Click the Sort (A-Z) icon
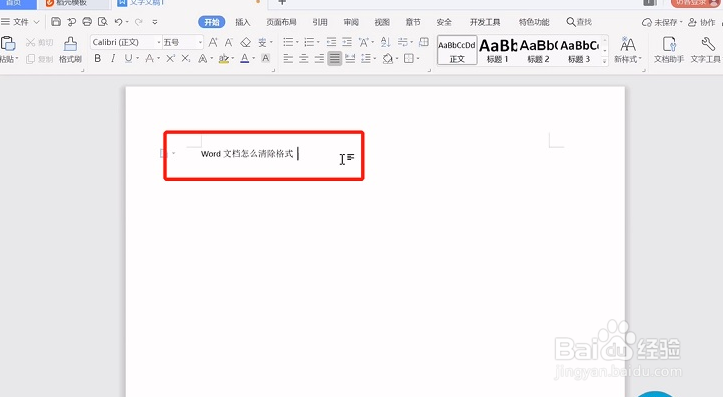723x397 pixels. pyautogui.click(x=385, y=42)
